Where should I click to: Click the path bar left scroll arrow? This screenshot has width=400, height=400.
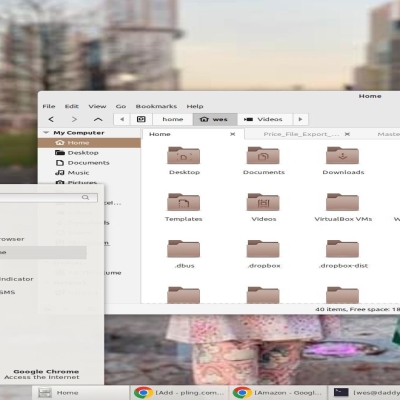point(122,119)
